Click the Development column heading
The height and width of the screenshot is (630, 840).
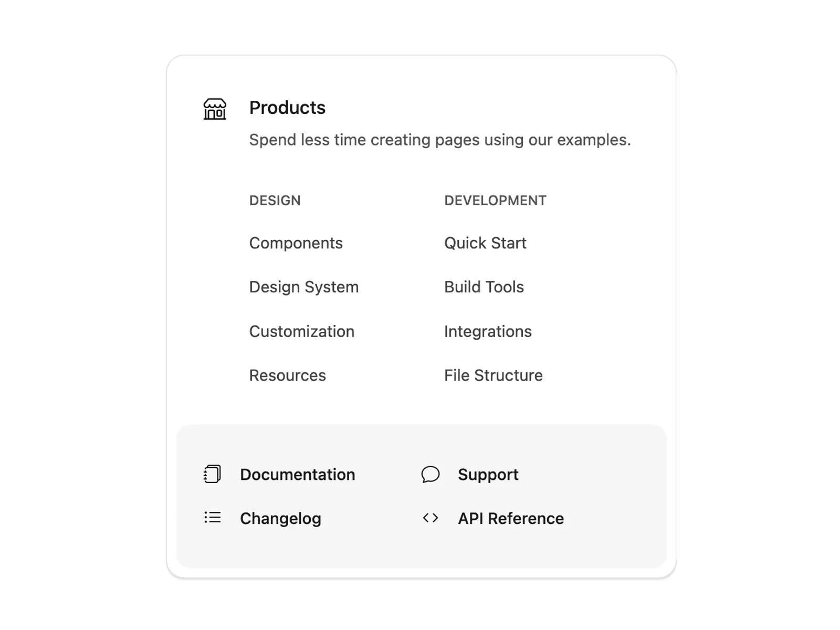pos(495,201)
